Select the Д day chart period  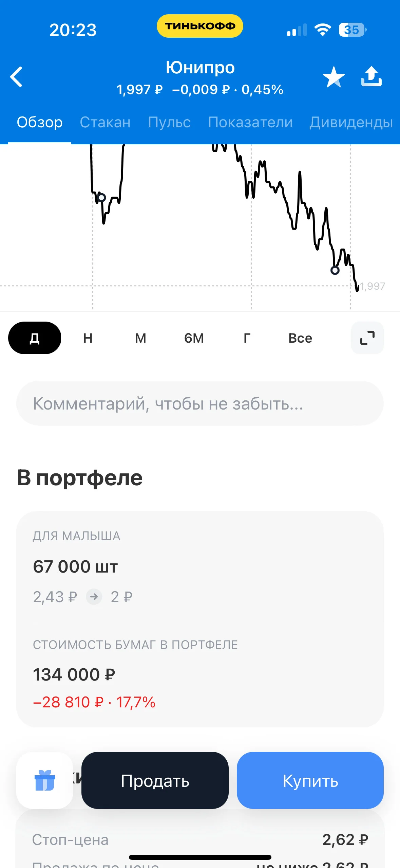pyautogui.click(x=35, y=338)
